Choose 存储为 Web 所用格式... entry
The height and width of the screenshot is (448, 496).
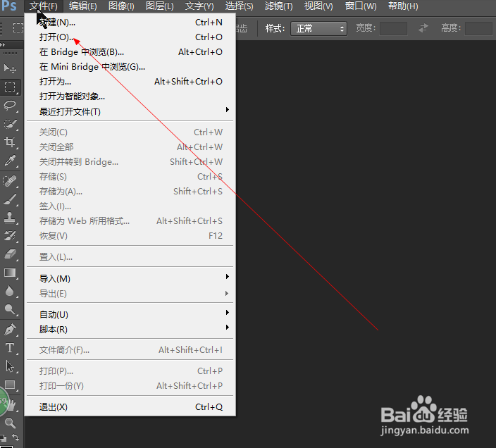130,221
